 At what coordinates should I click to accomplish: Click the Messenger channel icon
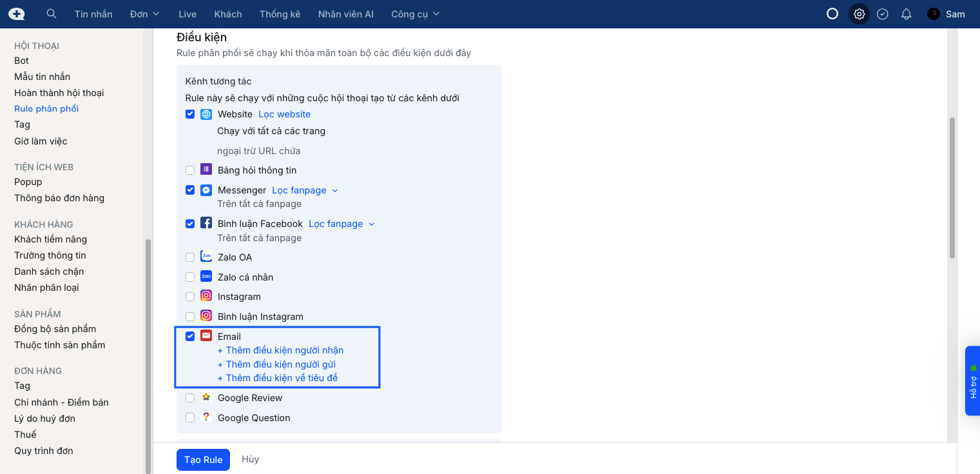tap(206, 190)
